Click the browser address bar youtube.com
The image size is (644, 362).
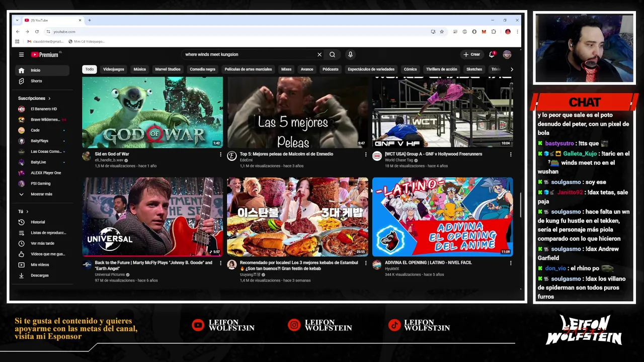[x=236, y=32]
